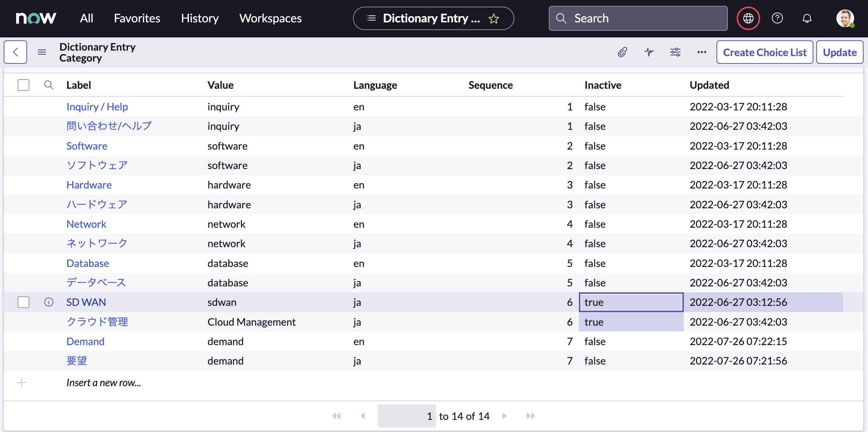Check the select-all checkbox in the header
This screenshot has width=868, height=432.
point(23,85)
